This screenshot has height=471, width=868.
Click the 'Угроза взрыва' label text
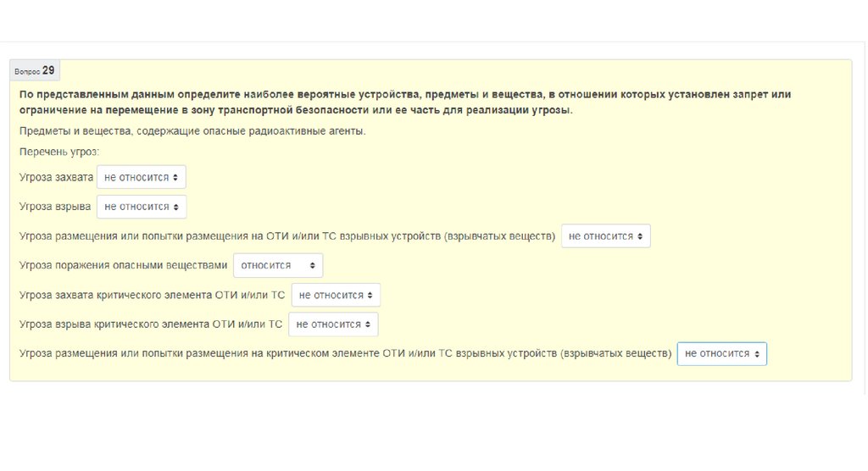[x=55, y=207]
